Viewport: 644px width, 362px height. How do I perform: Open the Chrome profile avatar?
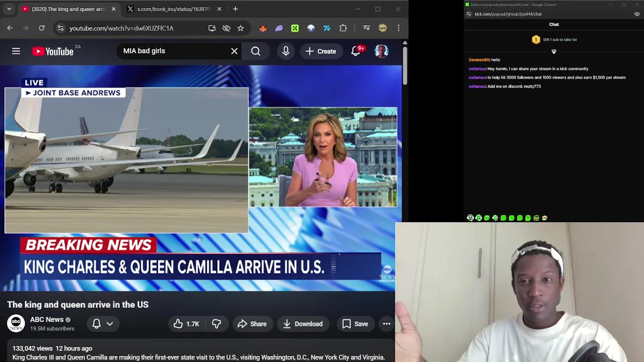pos(383,28)
